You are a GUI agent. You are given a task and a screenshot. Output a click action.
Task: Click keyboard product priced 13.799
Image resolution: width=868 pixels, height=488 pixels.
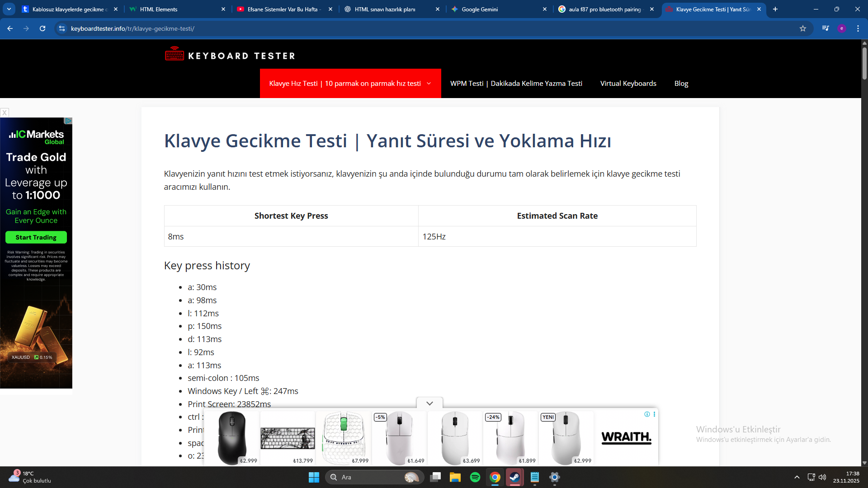point(288,438)
